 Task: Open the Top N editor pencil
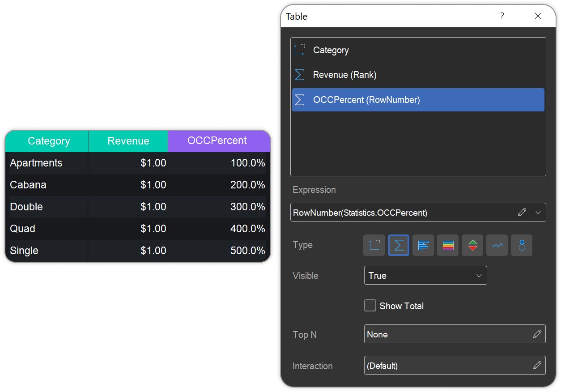[x=537, y=334]
